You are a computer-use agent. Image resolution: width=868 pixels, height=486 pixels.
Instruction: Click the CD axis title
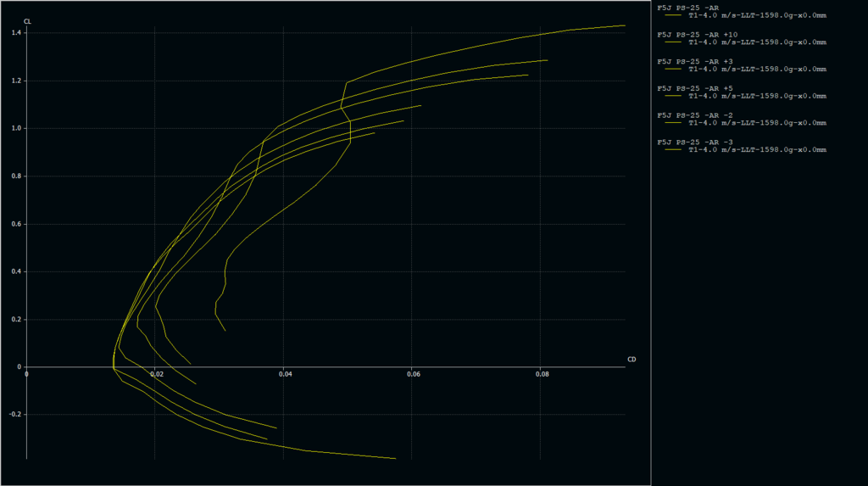click(x=632, y=359)
